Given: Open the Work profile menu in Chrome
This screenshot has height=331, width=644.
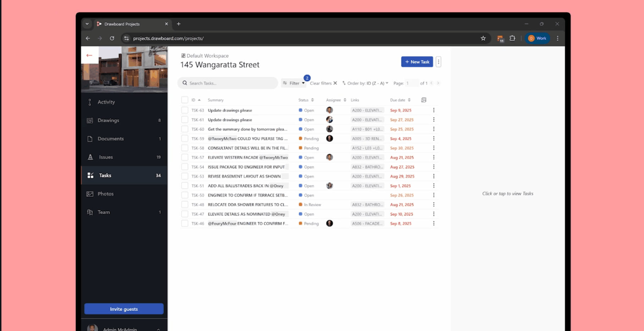Looking at the screenshot, I should tap(537, 38).
